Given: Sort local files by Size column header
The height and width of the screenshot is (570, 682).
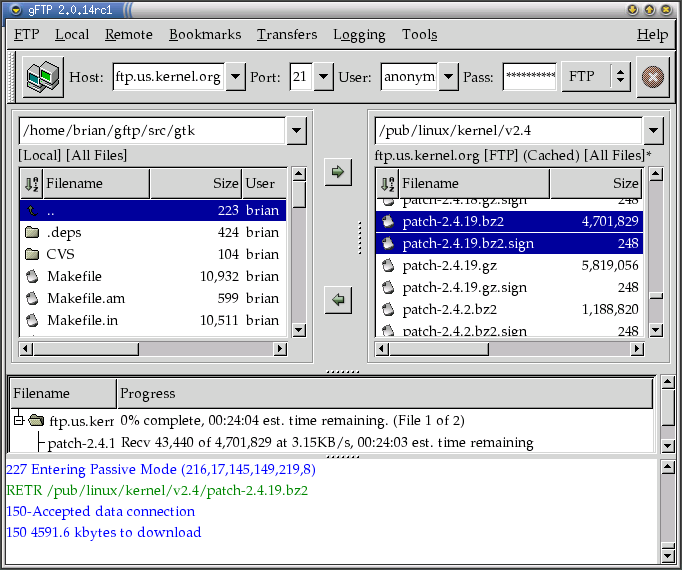Looking at the screenshot, I should 196,183.
